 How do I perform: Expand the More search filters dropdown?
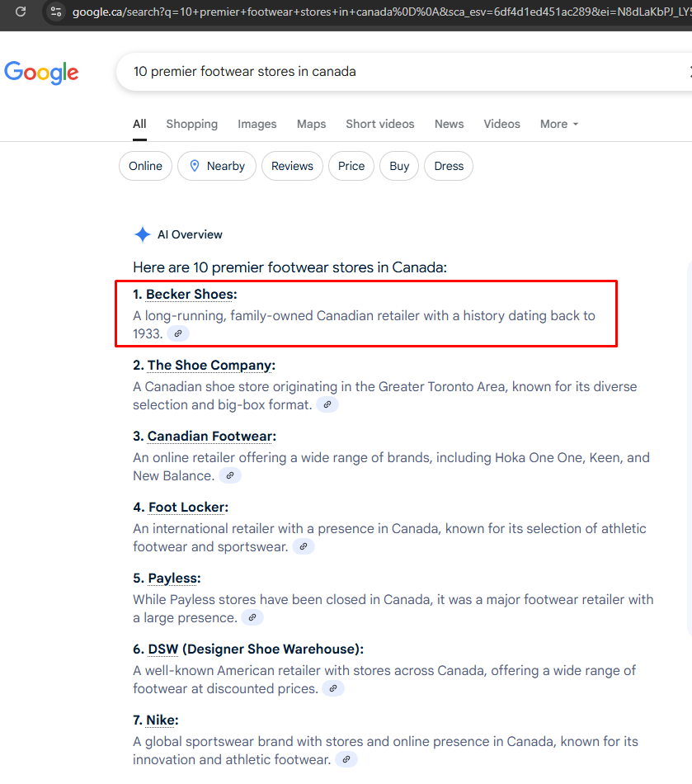pyautogui.click(x=559, y=124)
